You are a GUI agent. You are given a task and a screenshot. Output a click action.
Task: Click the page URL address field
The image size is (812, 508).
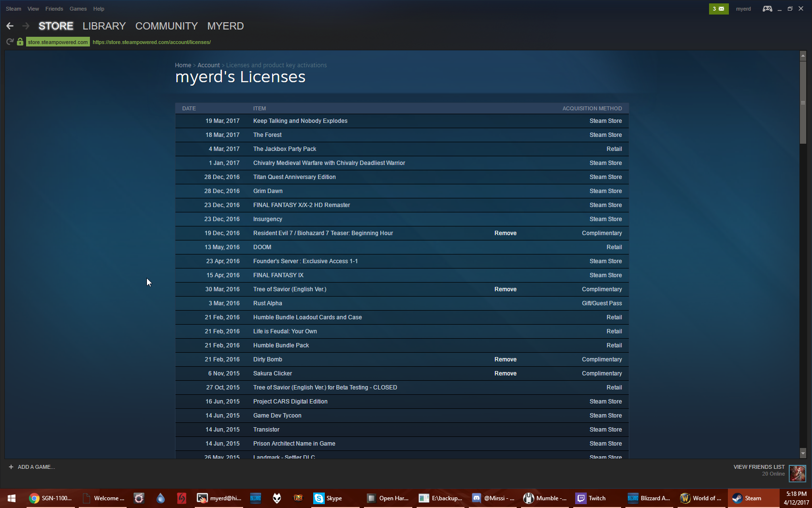pyautogui.click(x=152, y=42)
